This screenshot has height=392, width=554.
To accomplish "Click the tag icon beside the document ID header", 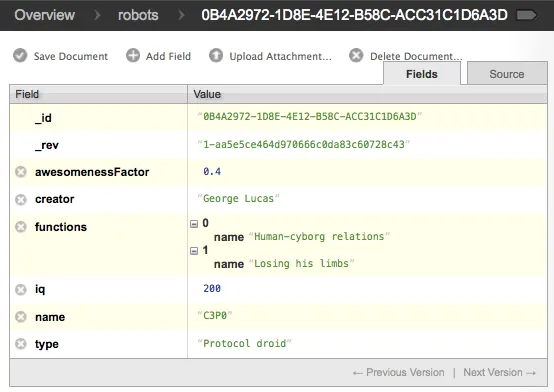I will (527, 15).
